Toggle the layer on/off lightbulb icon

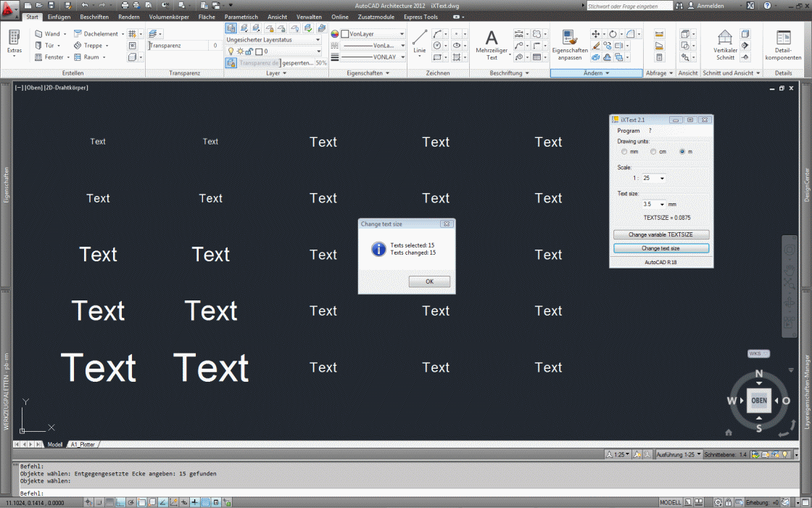(x=231, y=52)
